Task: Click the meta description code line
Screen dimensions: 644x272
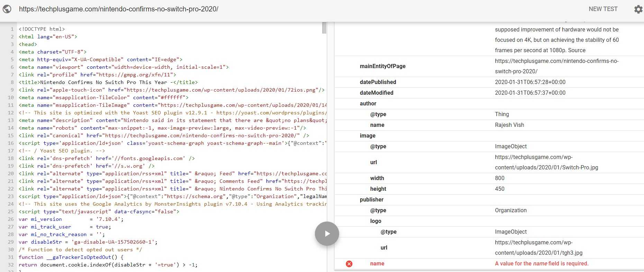Action: tap(173, 120)
